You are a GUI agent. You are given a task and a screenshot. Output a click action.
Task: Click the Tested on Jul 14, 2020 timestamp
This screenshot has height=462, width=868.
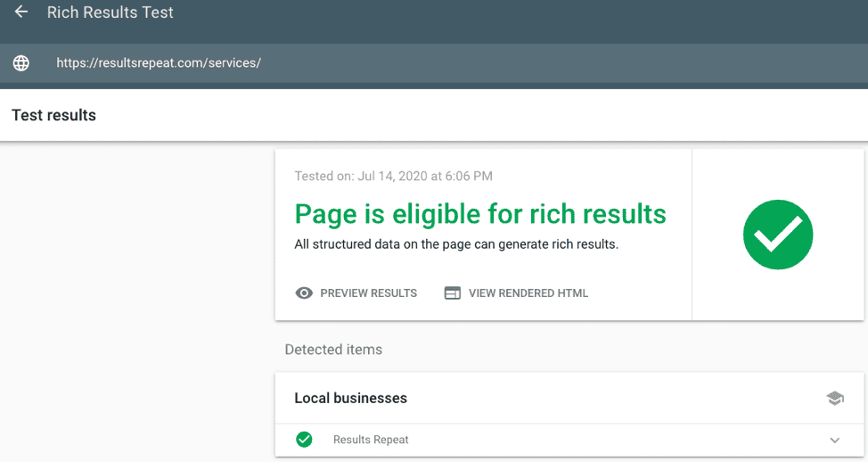[393, 177]
